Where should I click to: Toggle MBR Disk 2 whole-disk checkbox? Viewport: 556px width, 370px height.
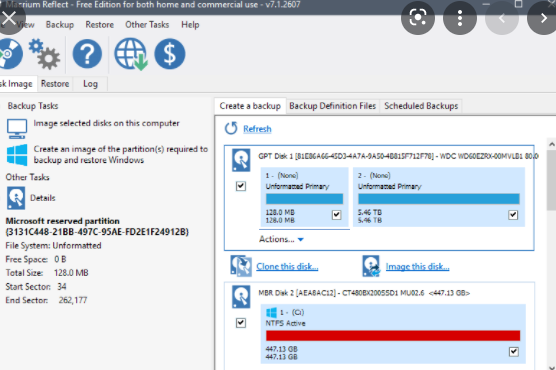tap(241, 323)
